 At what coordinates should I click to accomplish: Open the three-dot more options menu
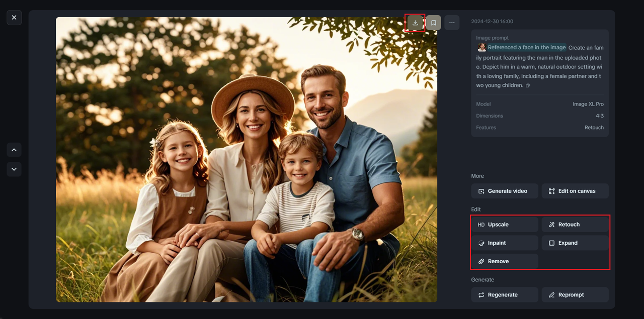452,23
